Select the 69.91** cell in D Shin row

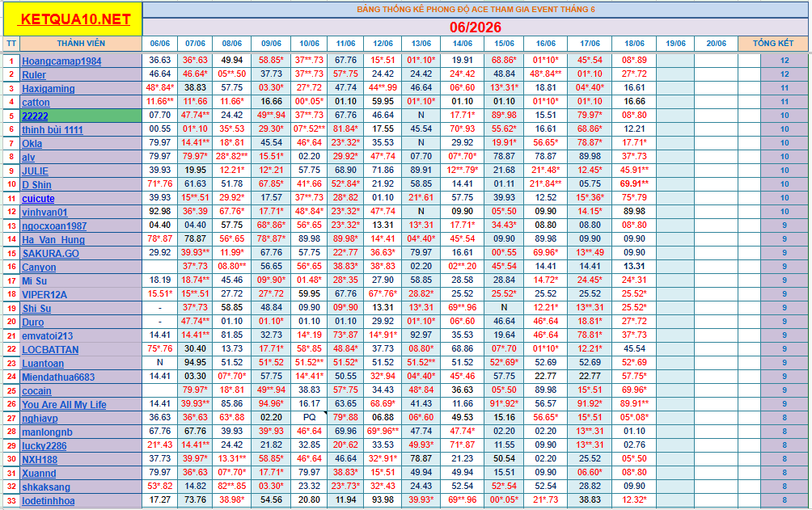tap(634, 183)
